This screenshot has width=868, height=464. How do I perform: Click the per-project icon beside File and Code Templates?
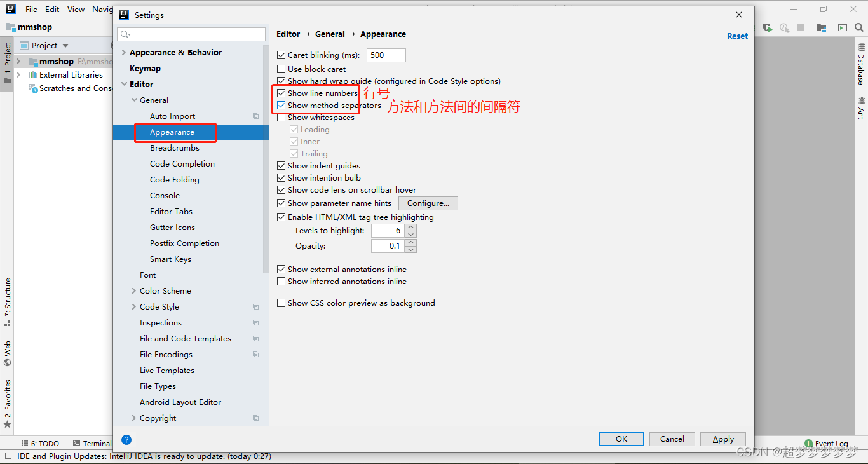[x=255, y=339]
